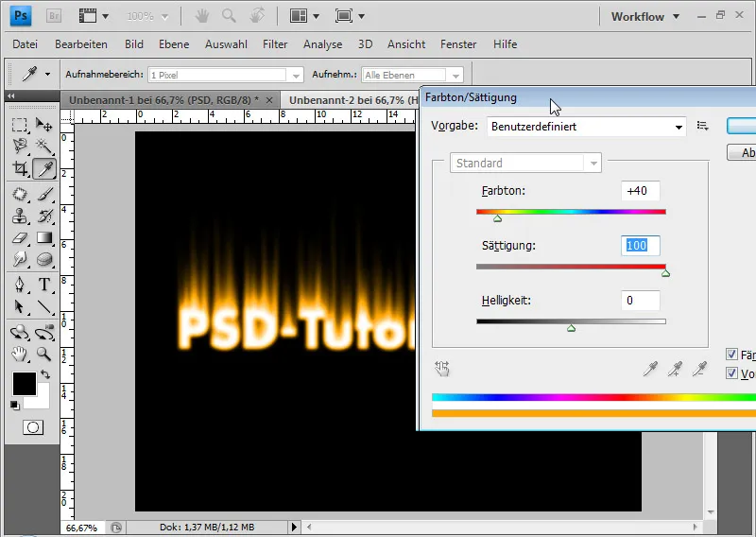
Task: Click the on-image adjustment hand icon in dialog
Action: click(x=441, y=369)
